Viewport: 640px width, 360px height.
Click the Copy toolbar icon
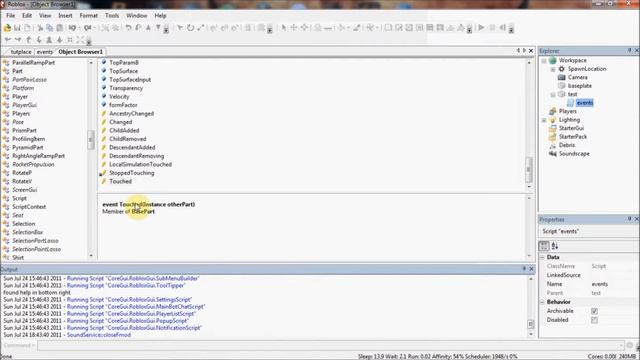50,28
